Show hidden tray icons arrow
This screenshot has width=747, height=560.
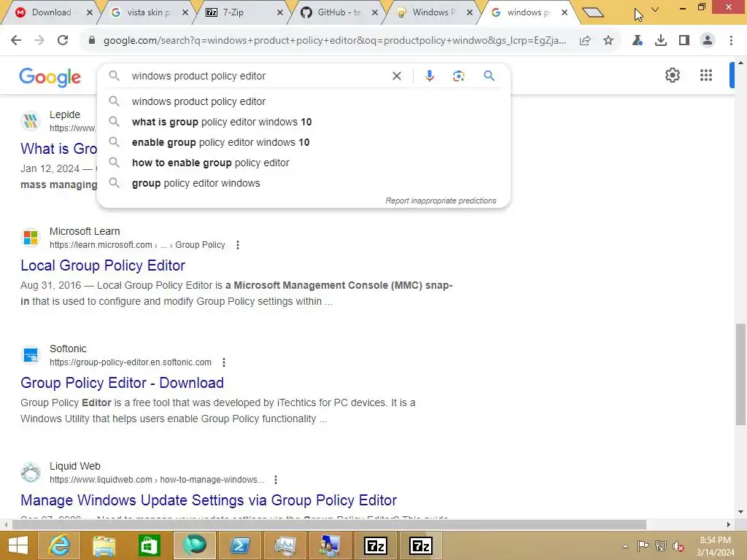coord(625,546)
